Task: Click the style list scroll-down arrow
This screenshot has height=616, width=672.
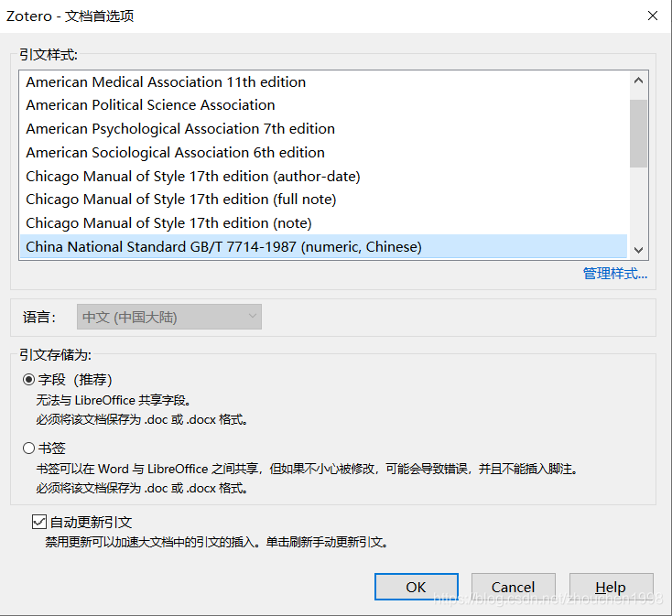Action: click(638, 250)
